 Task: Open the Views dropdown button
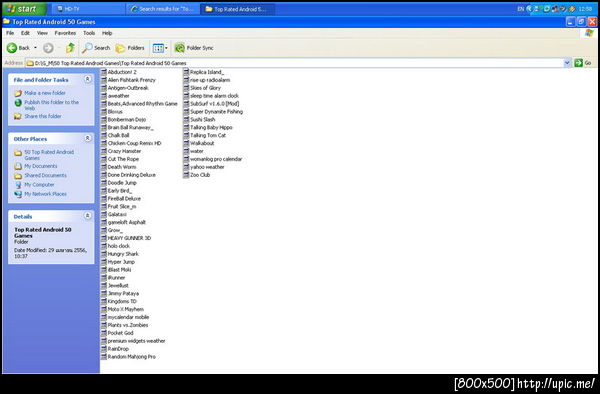(x=160, y=48)
